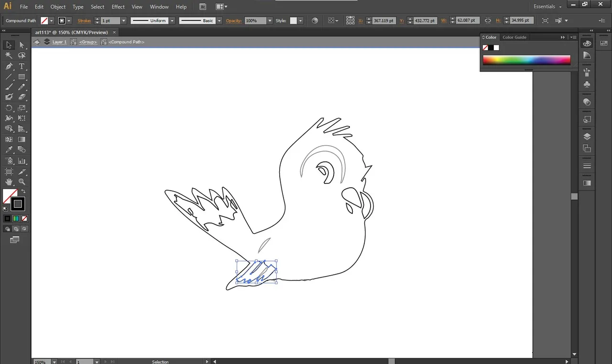The width and height of the screenshot is (612, 364).
Task: Click the Opacity label link
Action: pos(234,21)
